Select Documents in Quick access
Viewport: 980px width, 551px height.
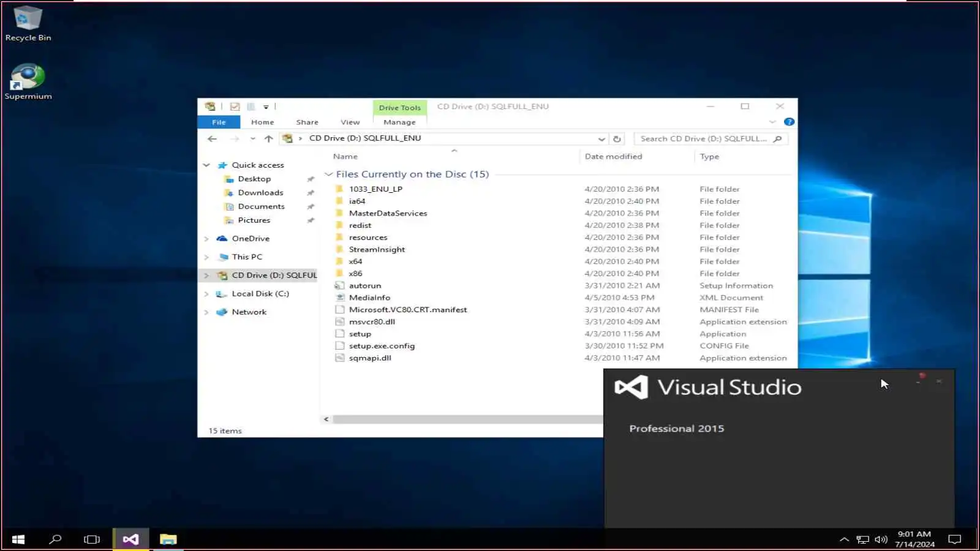coord(261,207)
